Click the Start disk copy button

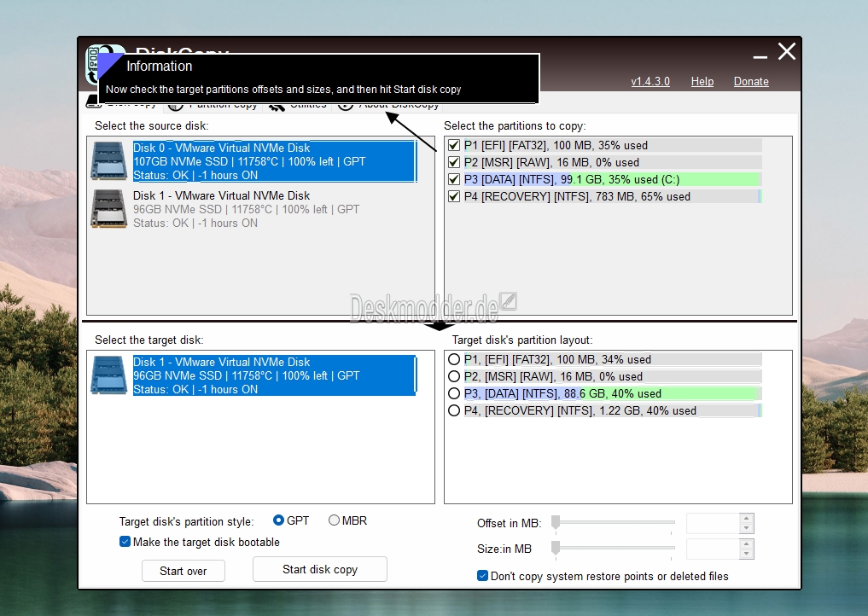click(320, 569)
